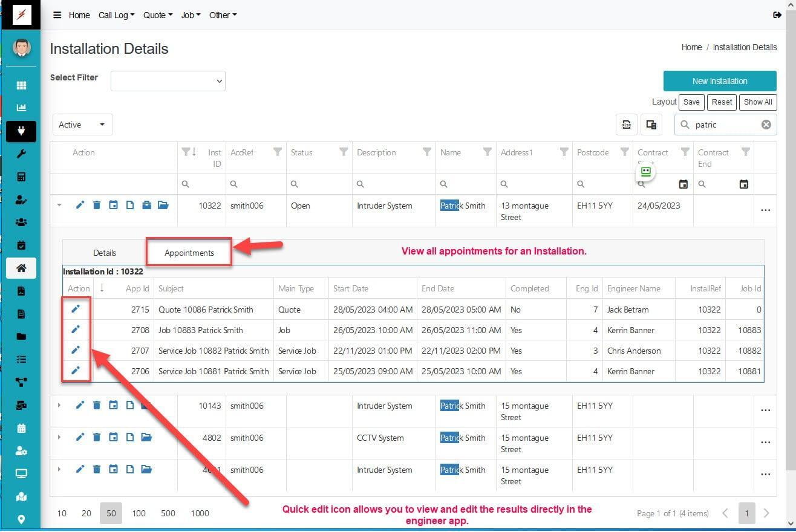The image size is (796, 532).
Task: Open the Select Filter dropdown
Action: click(168, 81)
